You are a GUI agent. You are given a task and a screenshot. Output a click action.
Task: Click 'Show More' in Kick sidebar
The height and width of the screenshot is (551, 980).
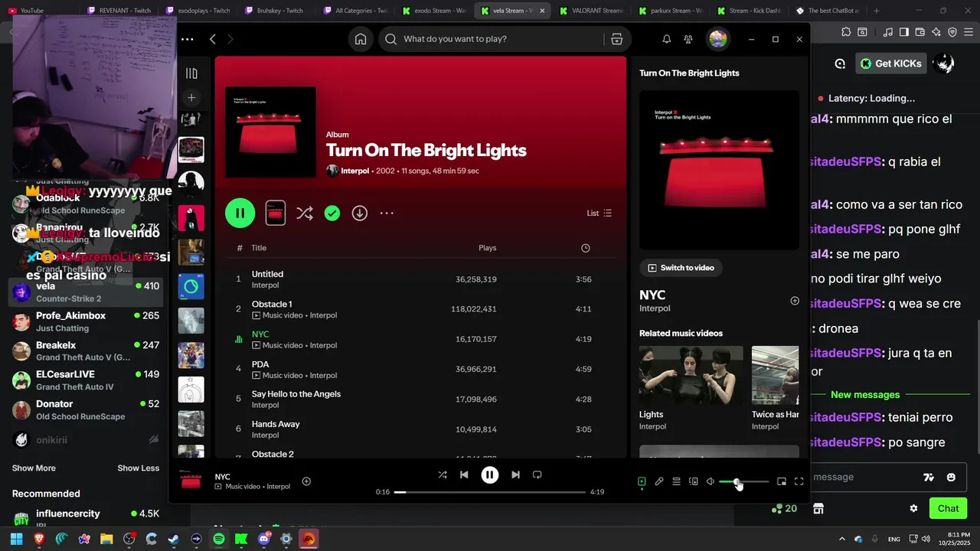pos(34,468)
